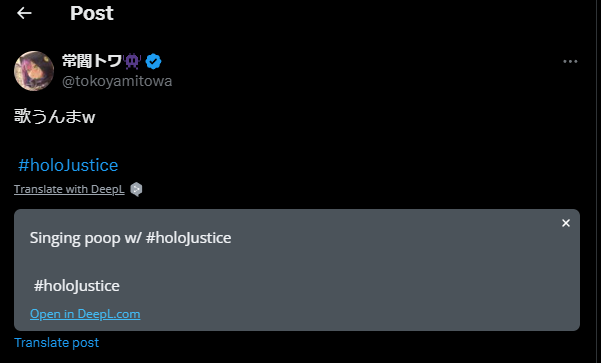Screen dimensions: 601x363
Task: Open the blue #holoJustice hashtag
Action: click(68, 165)
